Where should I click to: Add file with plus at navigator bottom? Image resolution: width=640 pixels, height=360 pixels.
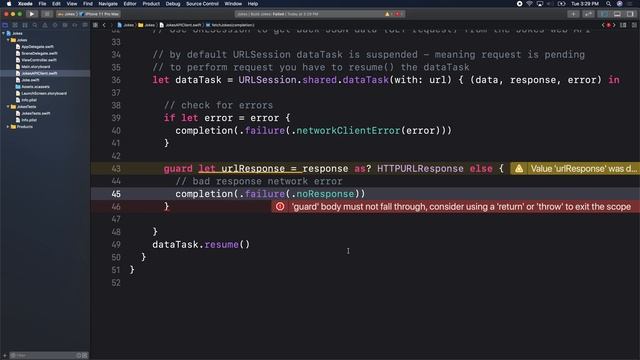click(x=5, y=356)
